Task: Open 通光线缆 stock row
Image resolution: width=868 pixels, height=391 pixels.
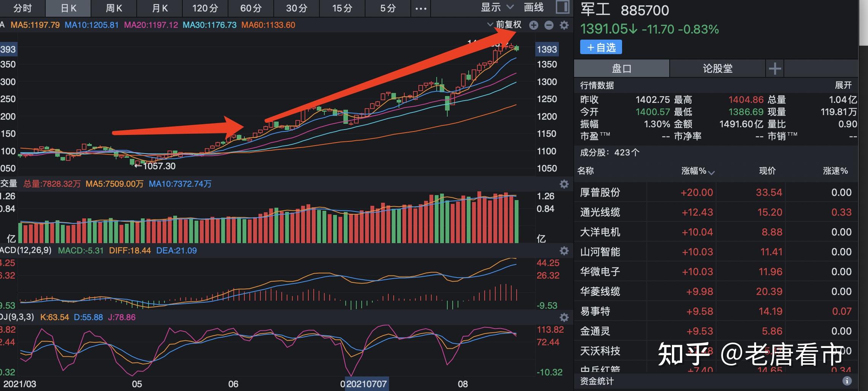Action: [x=716, y=212]
